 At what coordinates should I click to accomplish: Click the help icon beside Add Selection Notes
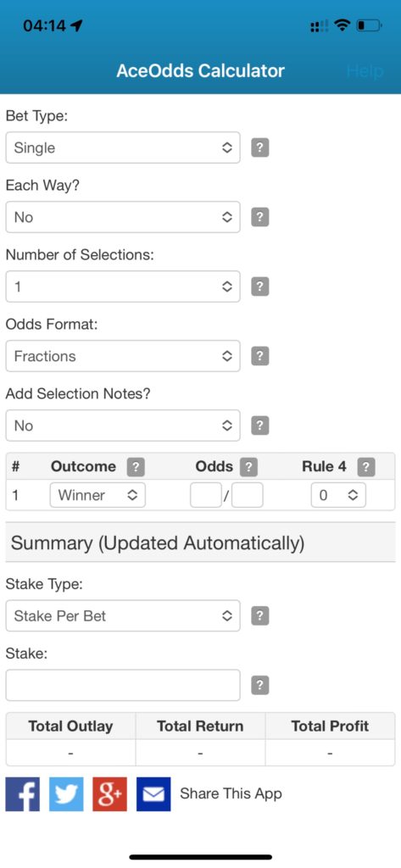[259, 426]
